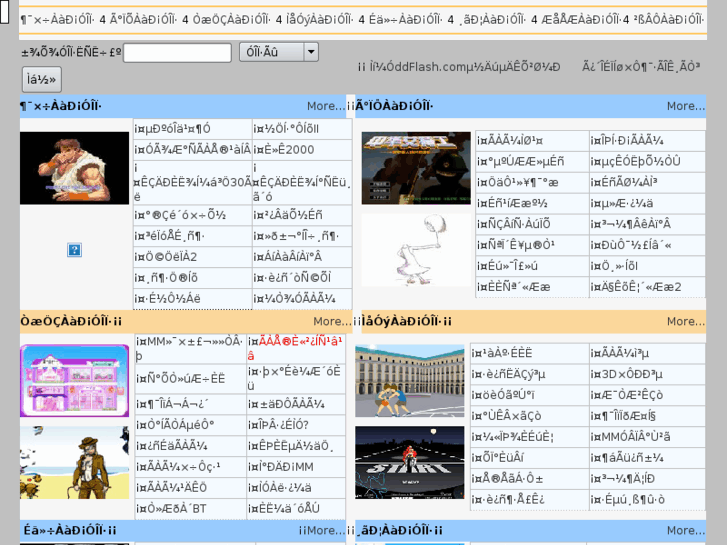Focus the game name search field
727x545 pixels.
tap(177, 52)
